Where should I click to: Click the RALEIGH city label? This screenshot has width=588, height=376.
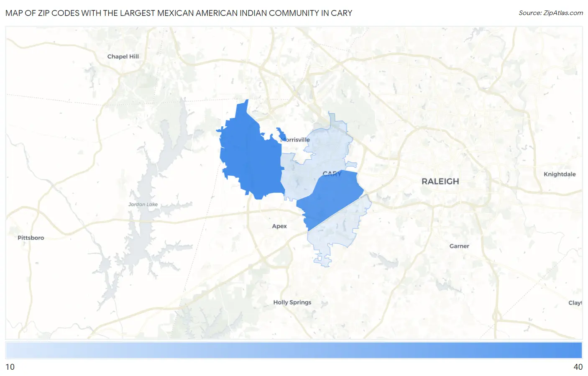pos(440,182)
